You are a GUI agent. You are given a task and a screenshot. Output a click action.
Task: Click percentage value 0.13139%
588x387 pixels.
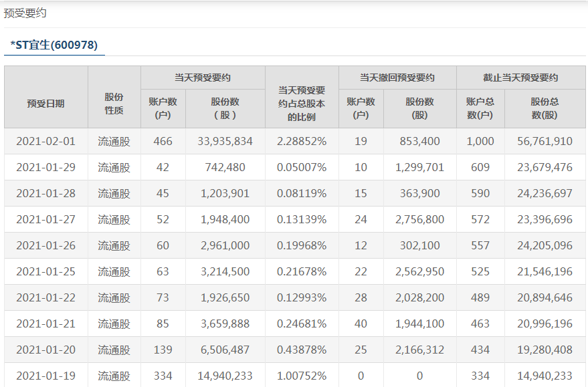302,219
